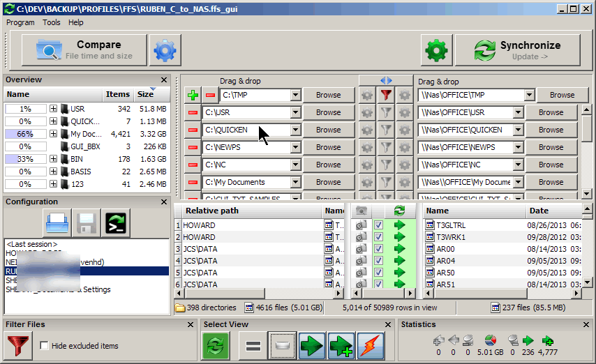Open C:\TMP path dropdown

click(296, 95)
